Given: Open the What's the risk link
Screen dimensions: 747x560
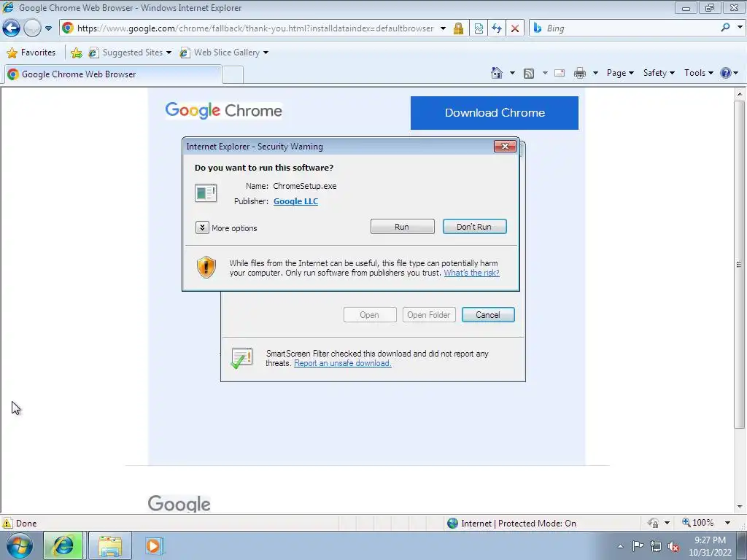Looking at the screenshot, I should coord(472,273).
